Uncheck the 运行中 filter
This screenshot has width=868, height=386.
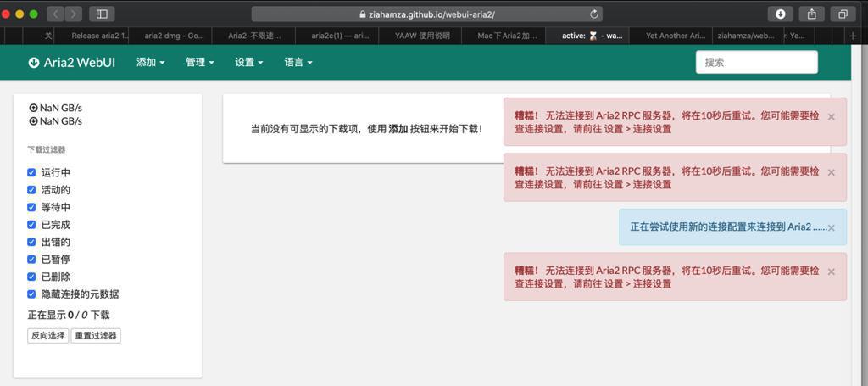pos(31,173)
